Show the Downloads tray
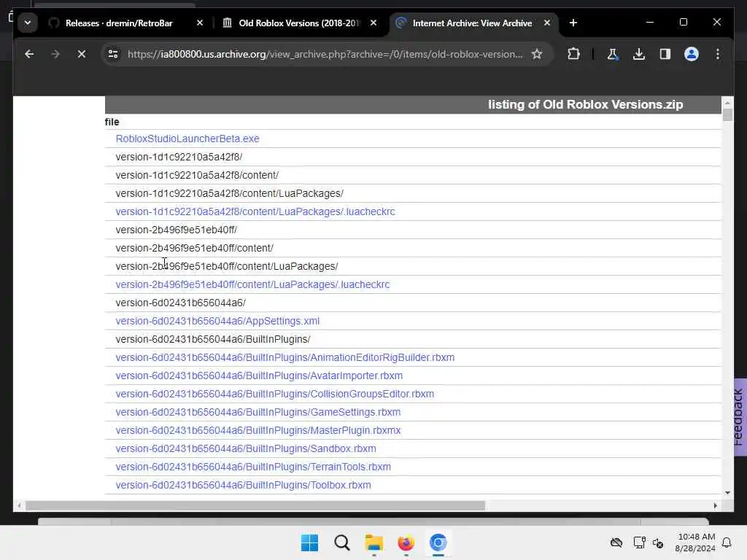747x560 pixels. [x=639, y=54]
